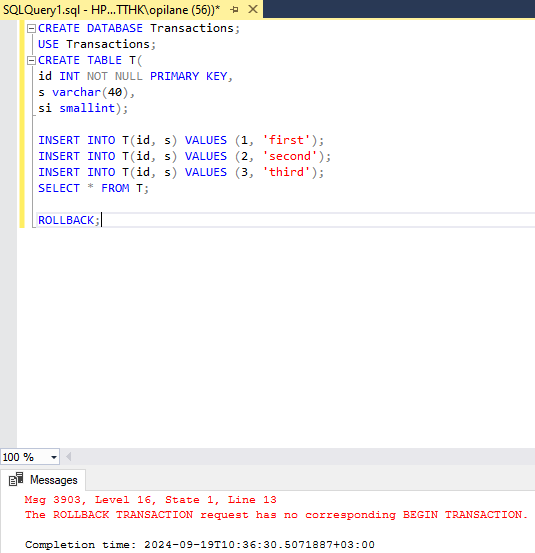This screenshot has height=553, width=535.
Task: Place cursor on the ROLLBACK keyword
Action: 66,220
